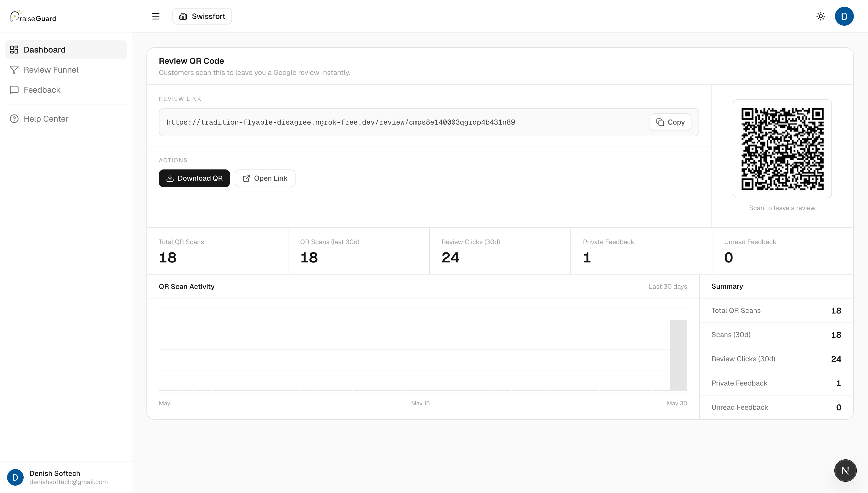The height and width of the screenshot is (493, 868).
Task: Click Summary row Review Clicks (30d)
Action: 776,359
